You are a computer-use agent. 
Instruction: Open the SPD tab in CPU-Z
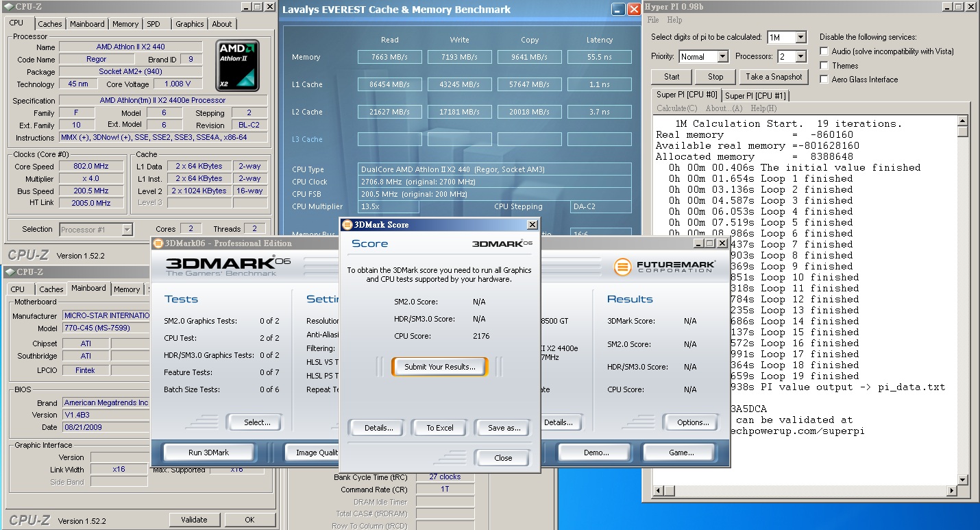(154, 24)
